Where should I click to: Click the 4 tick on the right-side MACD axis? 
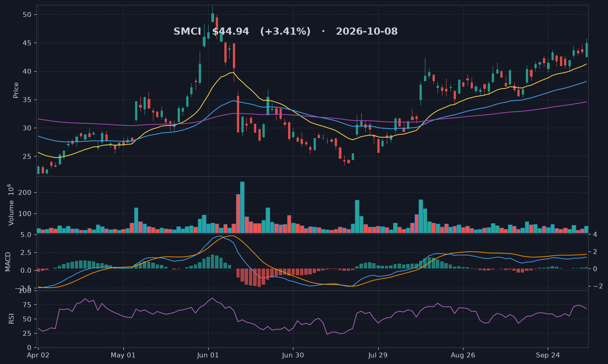[x=595, y=234]
